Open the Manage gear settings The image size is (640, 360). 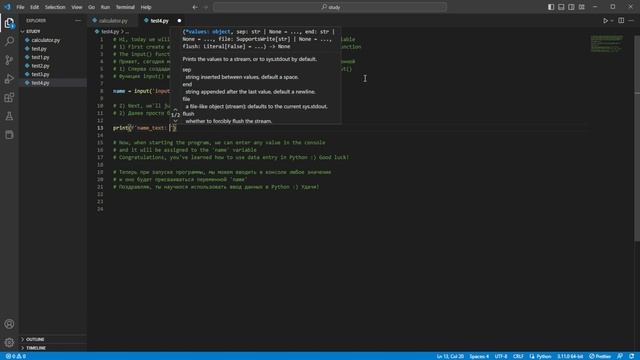click(9, 342)
